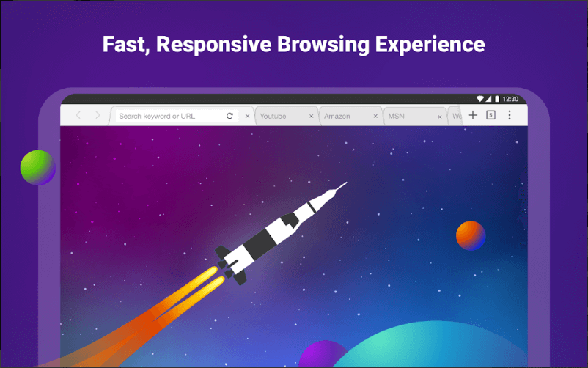The image size is (588, 368).
Task: Open a new tab with the plus icon
Action: click(x=473, y=115)
